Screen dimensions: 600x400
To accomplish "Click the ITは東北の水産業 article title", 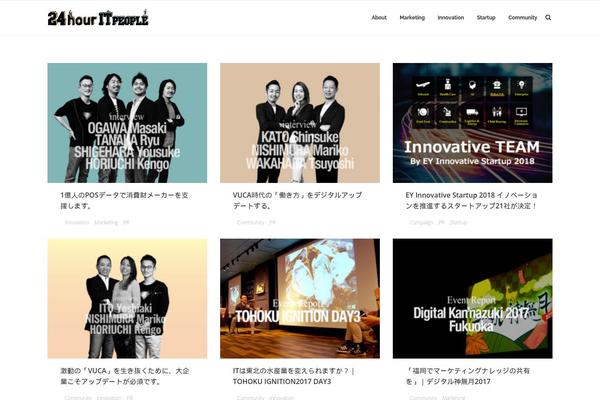I will pos(294,376).
